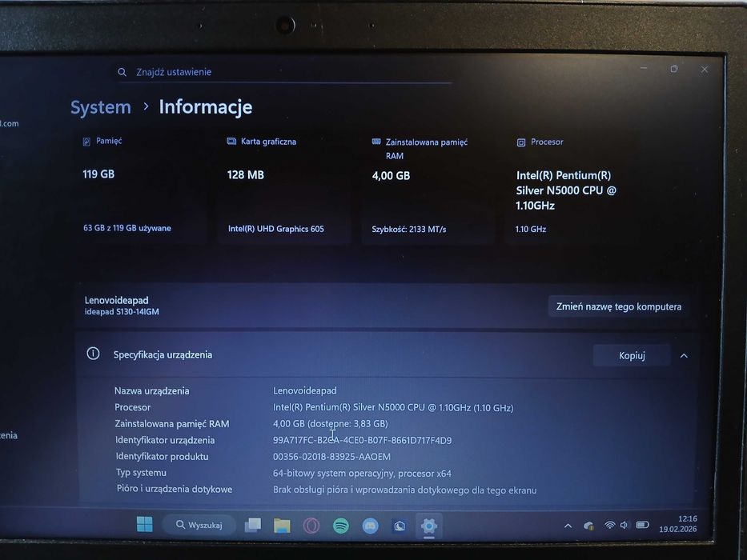Select the device ID 99A717FC value
This screenshot has width=747, height=560.
pyautogui.click(x=362, y=441)
